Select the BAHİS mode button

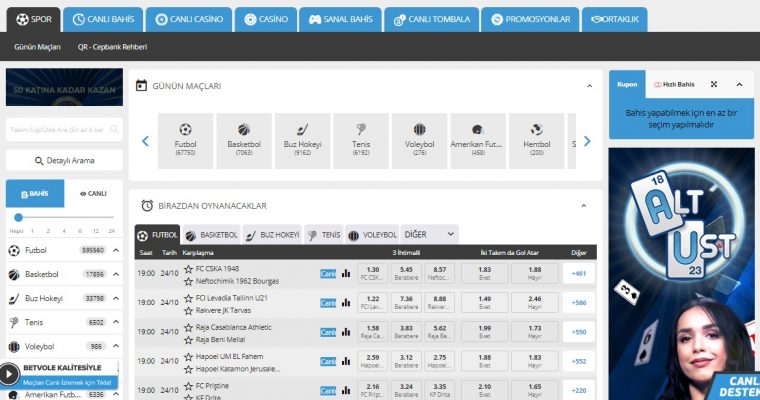click(x=35, y=193)
